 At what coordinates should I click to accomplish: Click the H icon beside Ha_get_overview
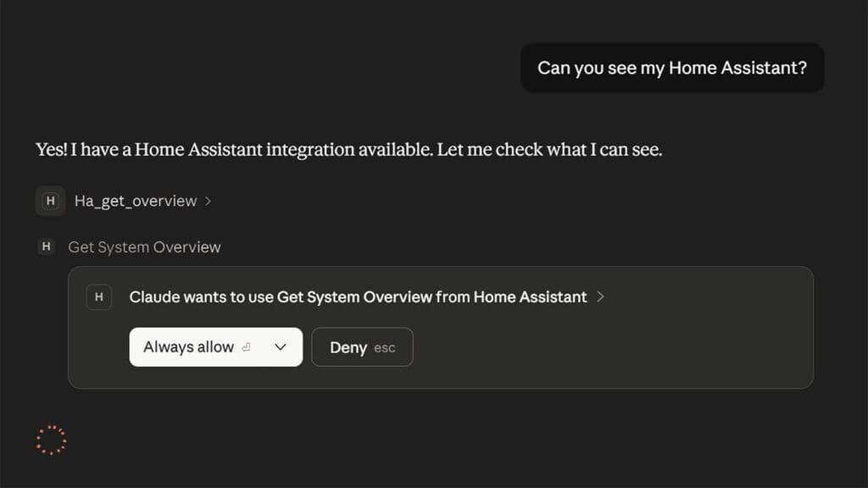tap(50, 201)
